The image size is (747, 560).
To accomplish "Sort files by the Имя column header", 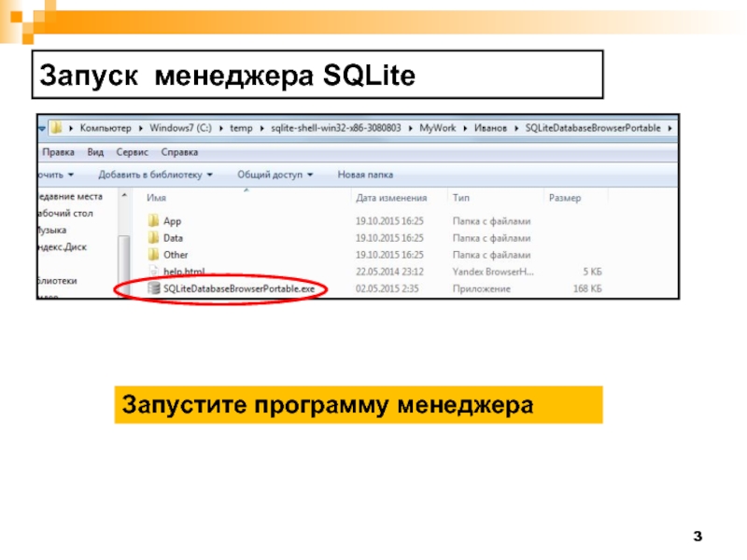I will pyautogui.click(x=155, y=198).
